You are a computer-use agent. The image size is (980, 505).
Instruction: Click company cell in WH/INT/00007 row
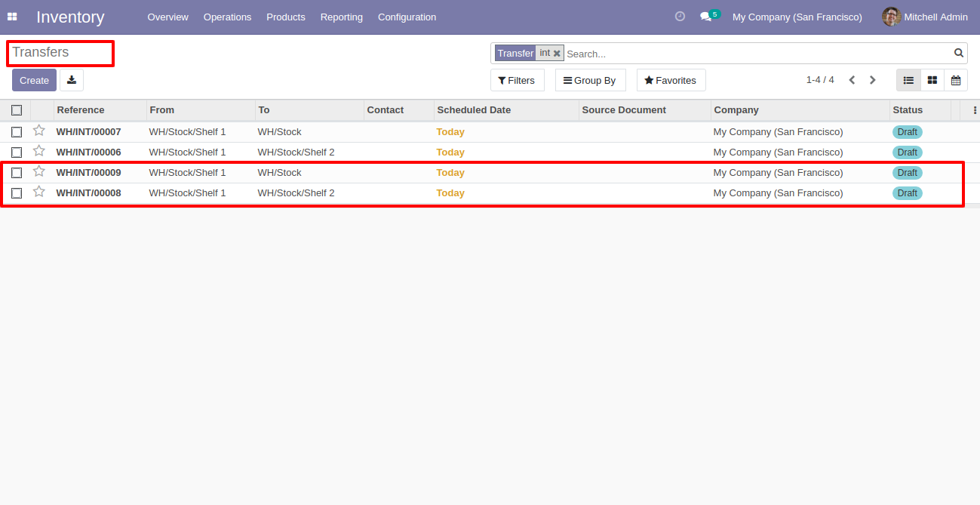click(778, 132)
